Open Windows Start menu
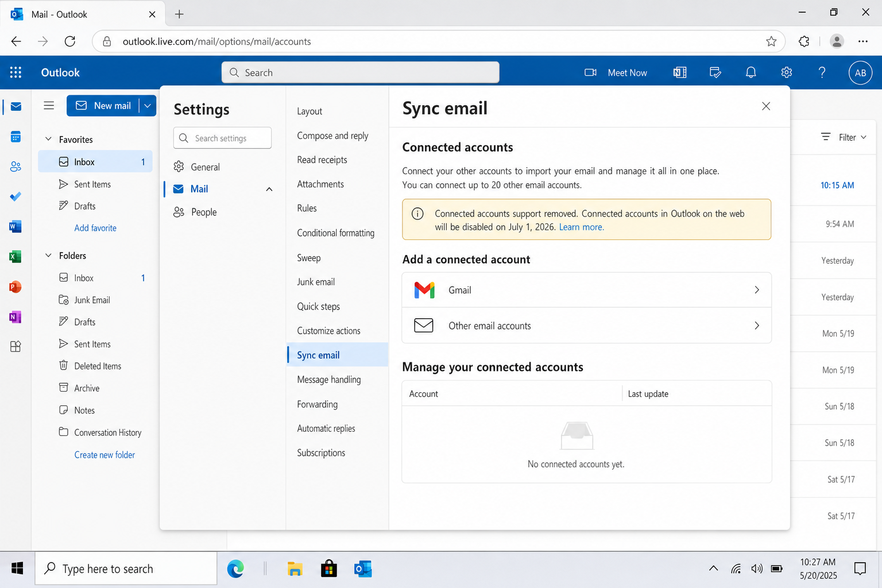The width and height of the screenshot is (882, 588). click(x=17, y=568)
